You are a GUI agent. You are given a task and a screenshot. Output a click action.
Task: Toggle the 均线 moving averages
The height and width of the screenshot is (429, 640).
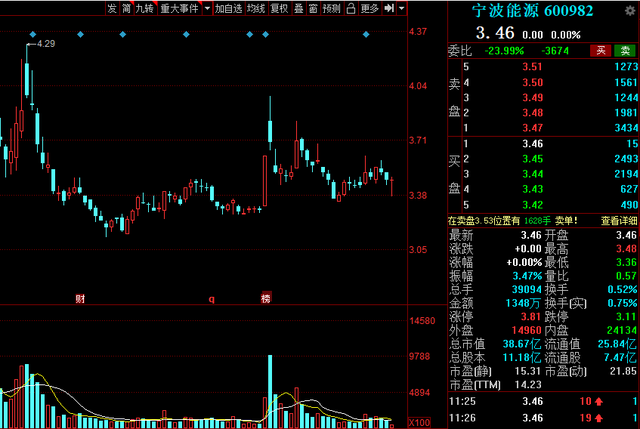pos(256,8)
